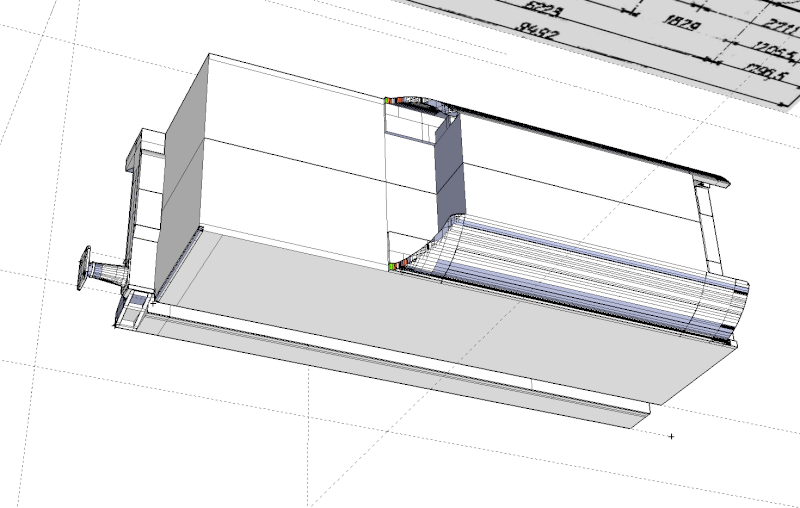This screenshot has width=800, height=508.
Task: Click the "5223" dimension on the reference drawing
Action: coord(544,7)
